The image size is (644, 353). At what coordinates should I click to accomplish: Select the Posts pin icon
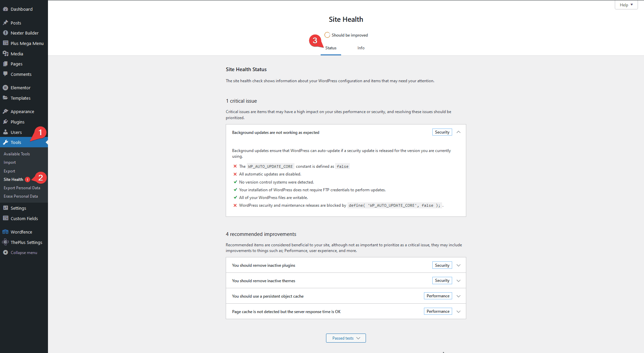(x=6, y=22)
